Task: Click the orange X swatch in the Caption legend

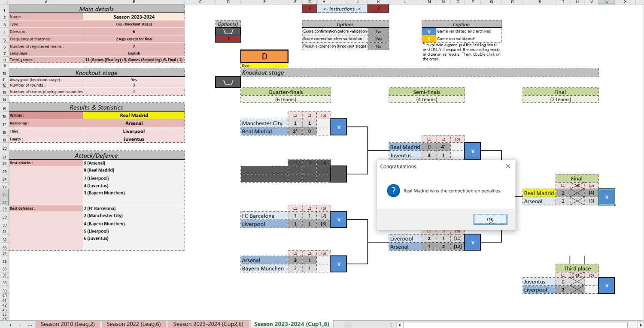Action: point(428,39)
